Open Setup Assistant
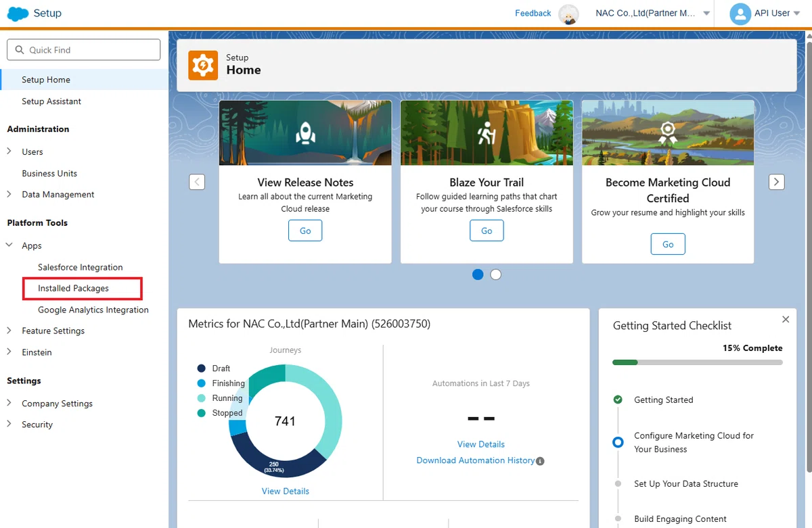812x528 pixels. tap(51, 101)
